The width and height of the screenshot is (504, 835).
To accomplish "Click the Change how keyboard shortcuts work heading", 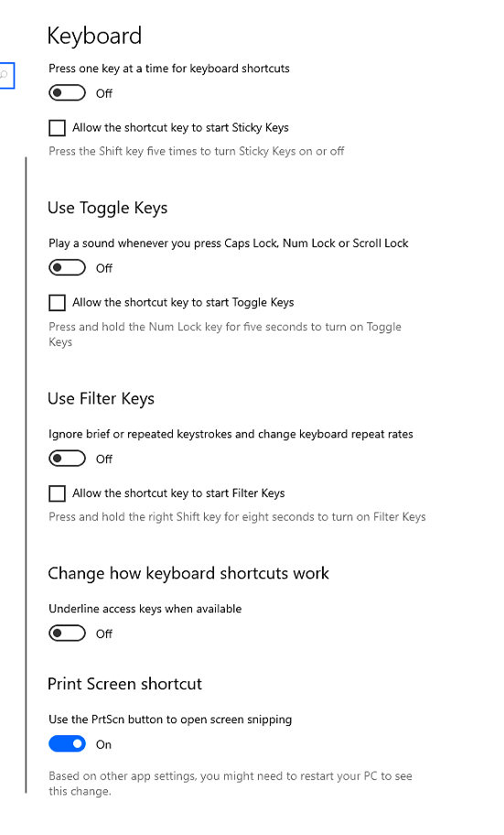I will coord(188,573).
